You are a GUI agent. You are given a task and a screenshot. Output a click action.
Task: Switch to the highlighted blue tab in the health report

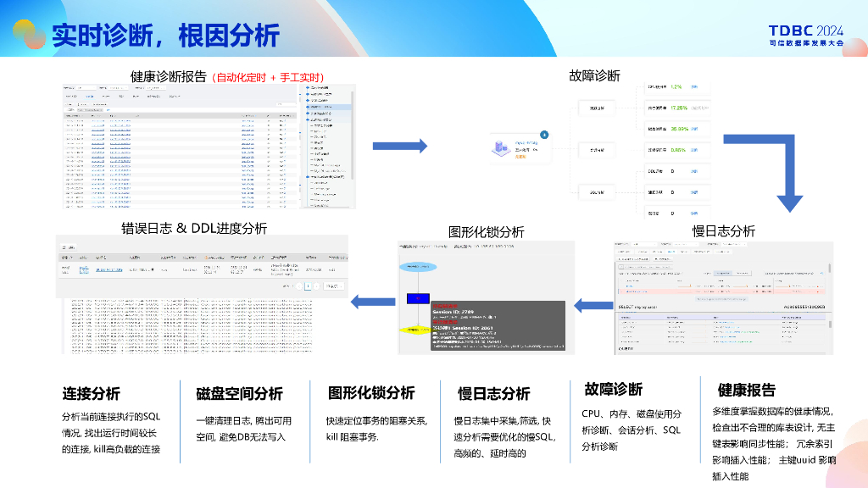(89, 96)
